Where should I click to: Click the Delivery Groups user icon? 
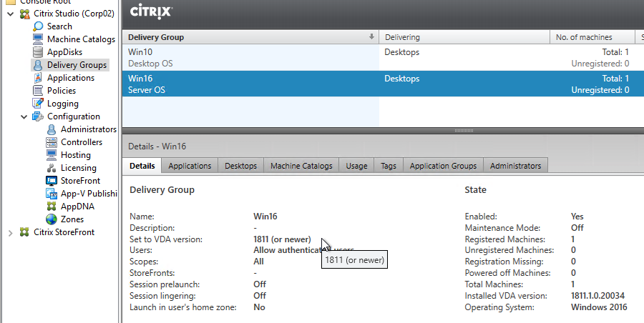pos(38,65)
